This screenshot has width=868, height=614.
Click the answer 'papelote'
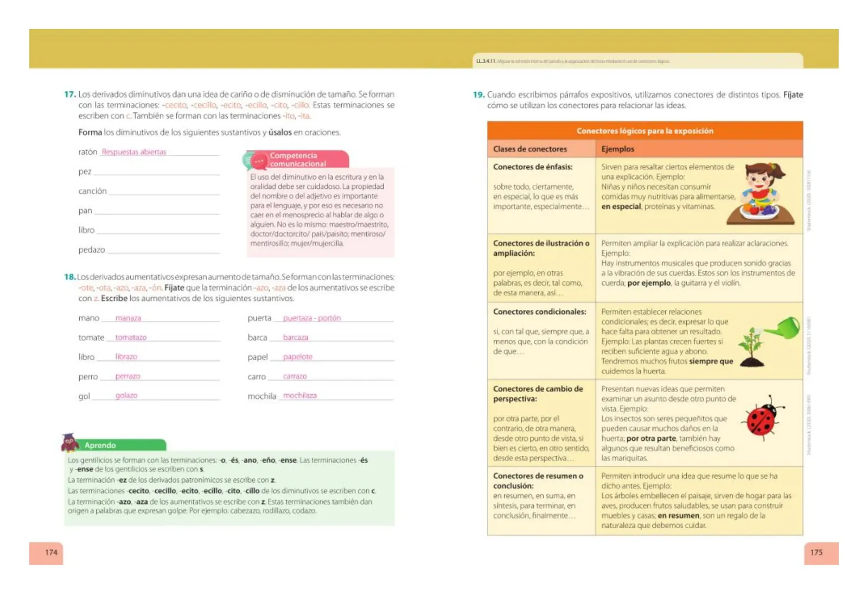(298, 357)
